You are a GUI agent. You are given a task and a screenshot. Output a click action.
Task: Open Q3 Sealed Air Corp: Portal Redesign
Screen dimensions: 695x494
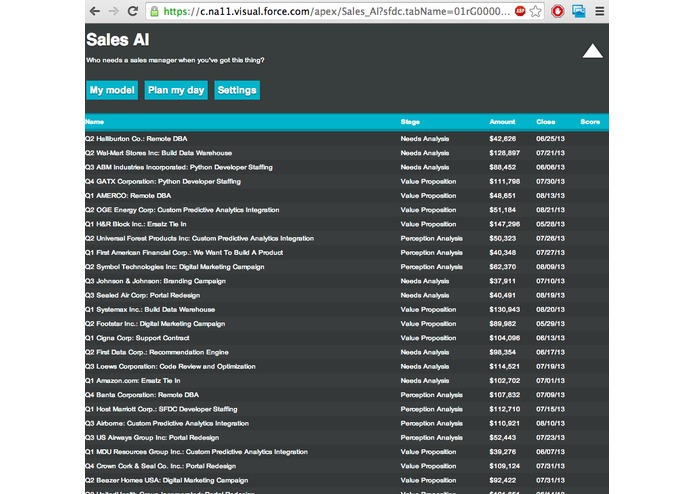pyautogui.click(x=143, y=295)
